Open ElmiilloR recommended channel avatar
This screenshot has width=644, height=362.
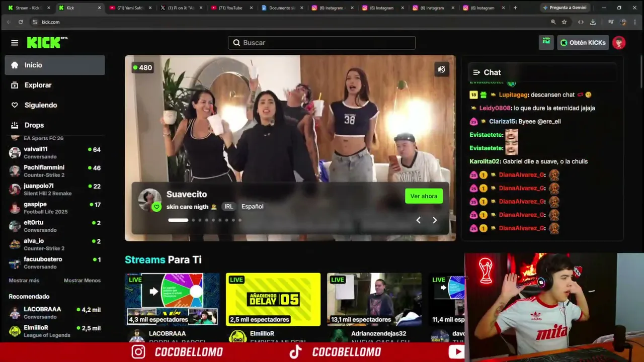click(15, 331)
